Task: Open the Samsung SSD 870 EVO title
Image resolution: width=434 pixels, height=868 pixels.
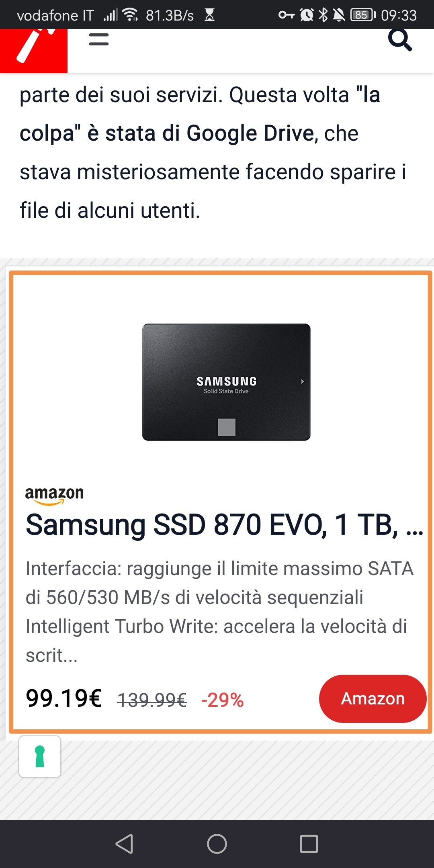Action: click(224, 525)
